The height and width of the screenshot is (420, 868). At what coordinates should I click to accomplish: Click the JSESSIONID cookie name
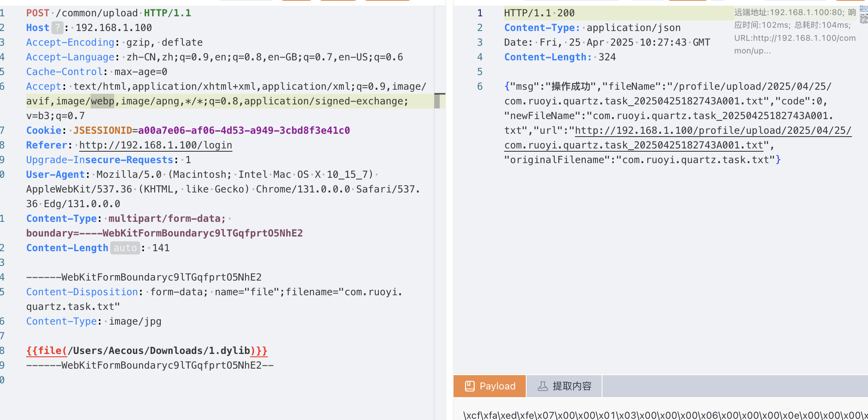[103, 130]
